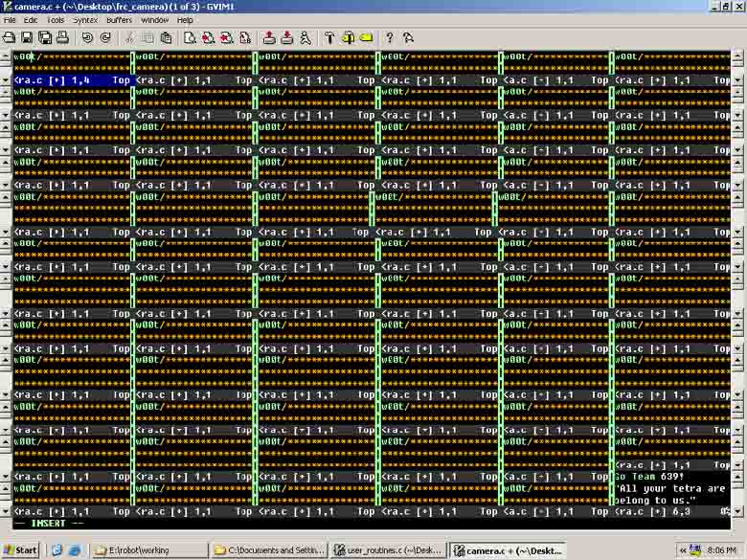Click the 'All your tetra are' line
The width and height of the screenshot is (747, 560).
tap(671, 488)
